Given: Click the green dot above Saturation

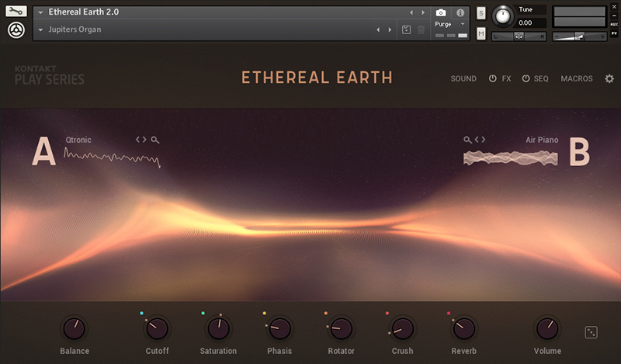Looking at the screenshot, I should click(203, 313).
